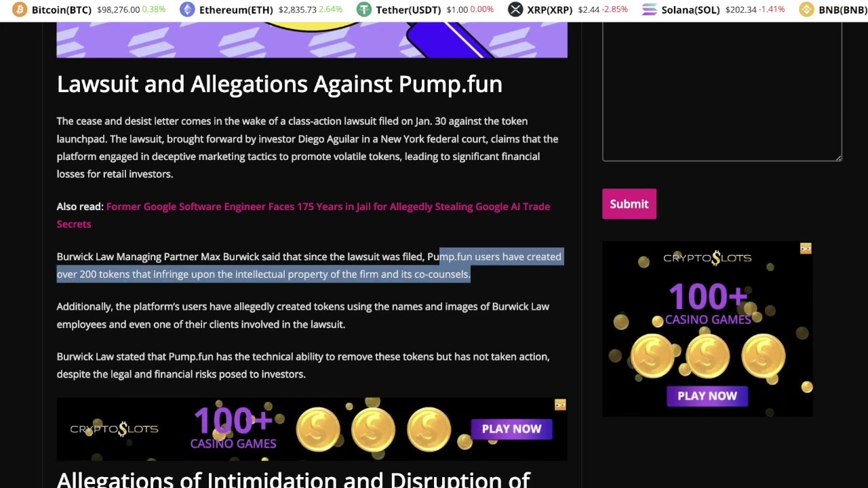Click paragraph starting 'The cease and desist letter'
868x488 pixels.
pyautogui.click(x=307, y=148)
